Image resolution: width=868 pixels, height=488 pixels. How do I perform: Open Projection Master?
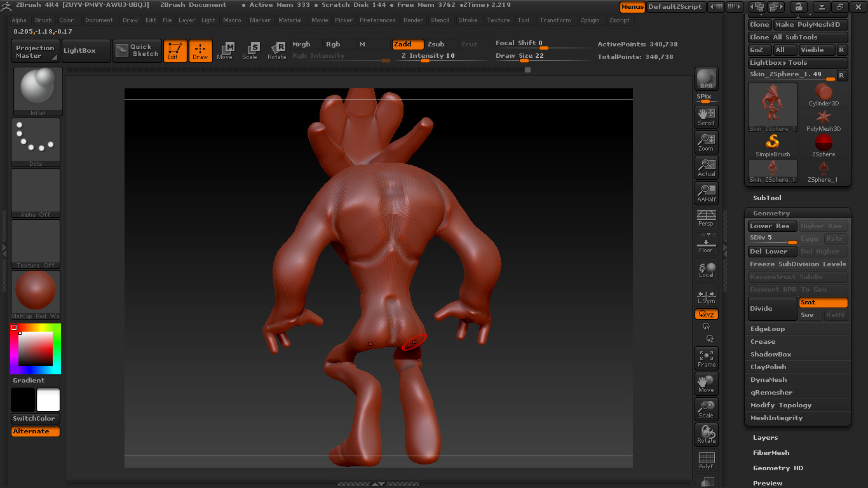click(36, 51)
